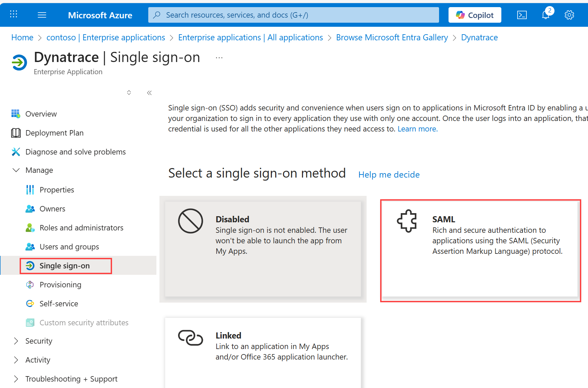Open the Help me decide link
The width and height of the screenshot is (588, 388).
click(x=389, y=175)
